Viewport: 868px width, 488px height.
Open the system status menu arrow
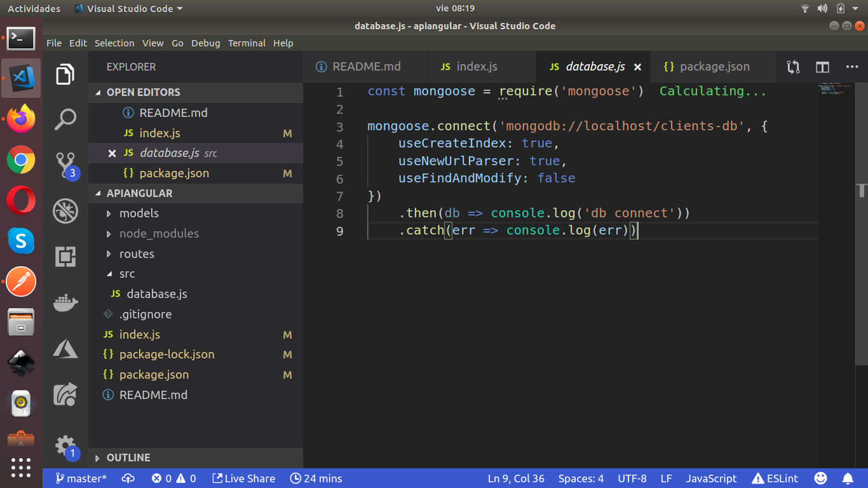[856, 8]
